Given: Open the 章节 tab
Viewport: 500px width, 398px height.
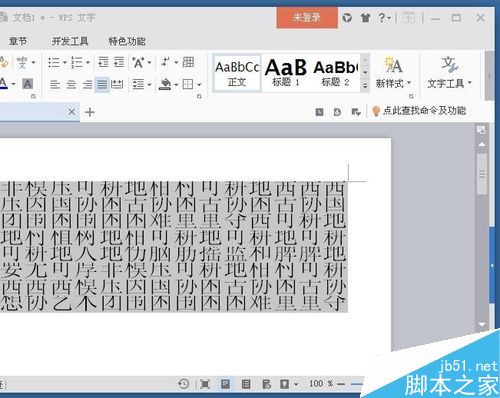Looking at the screenshot, I should 18,41.
